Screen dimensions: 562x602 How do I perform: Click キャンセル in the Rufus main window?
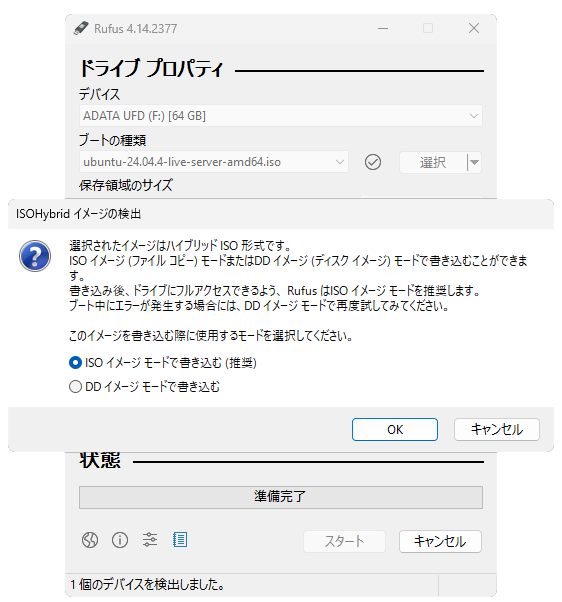[440, 542]
